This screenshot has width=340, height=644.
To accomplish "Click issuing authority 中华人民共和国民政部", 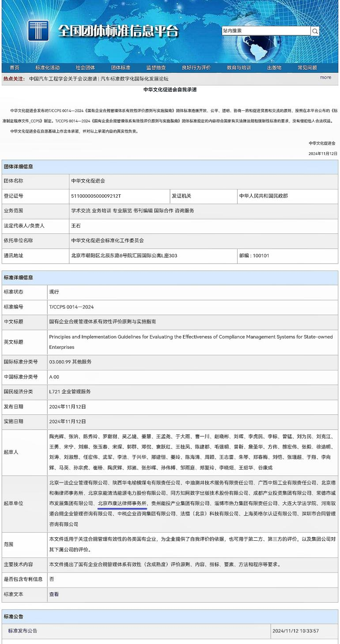I will [x=264, y=196].
